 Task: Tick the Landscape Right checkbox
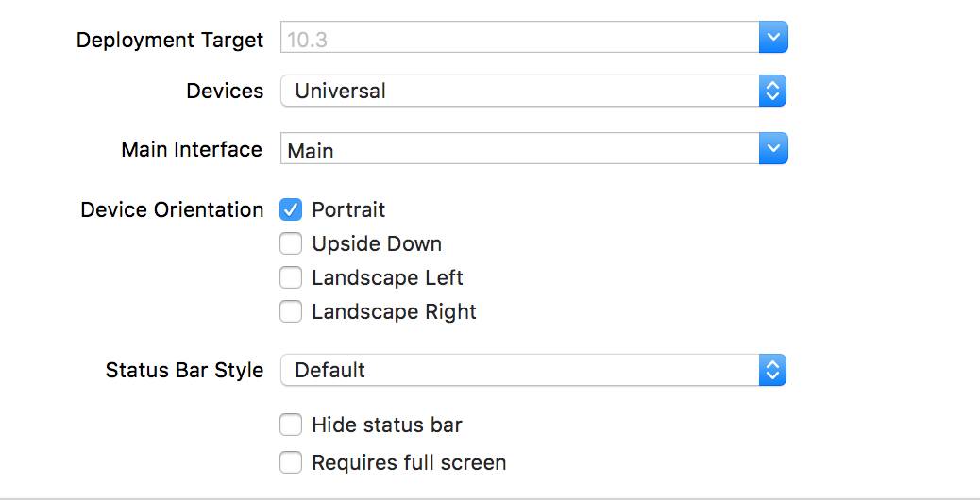291,312
